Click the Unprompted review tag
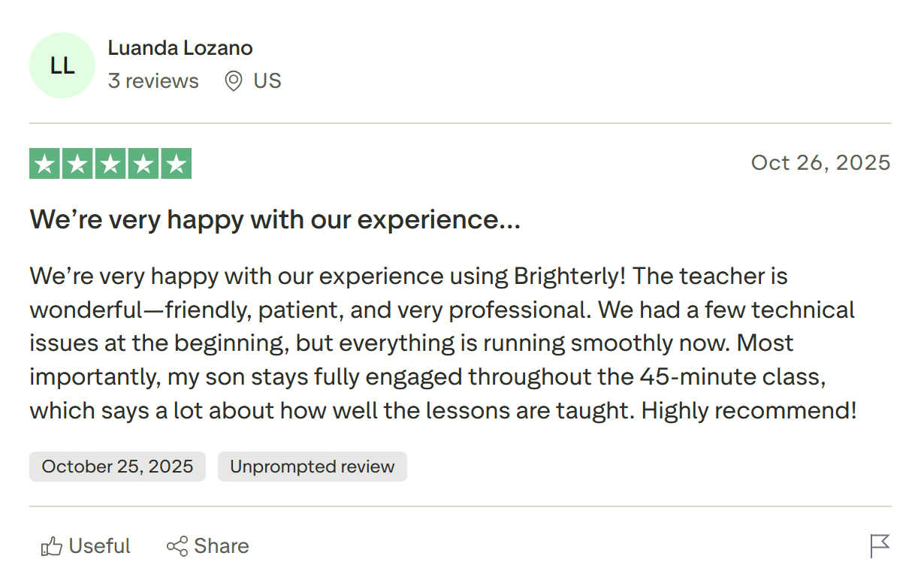The image size is (924, 580). pyautogui.click(x=312, y=467)
